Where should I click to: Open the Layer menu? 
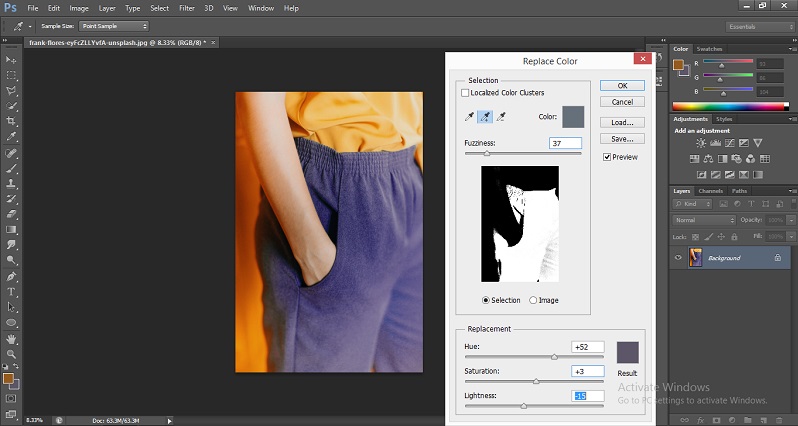(107, 8)
